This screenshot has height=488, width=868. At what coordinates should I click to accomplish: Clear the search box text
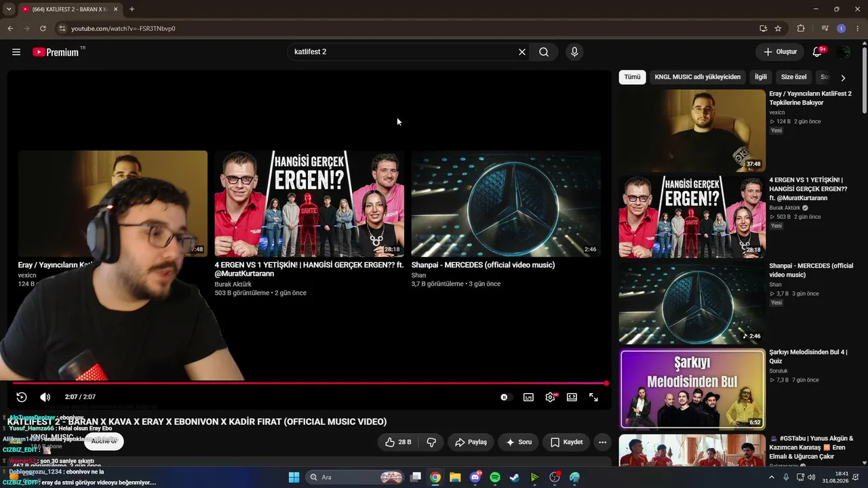click(522, 52)
